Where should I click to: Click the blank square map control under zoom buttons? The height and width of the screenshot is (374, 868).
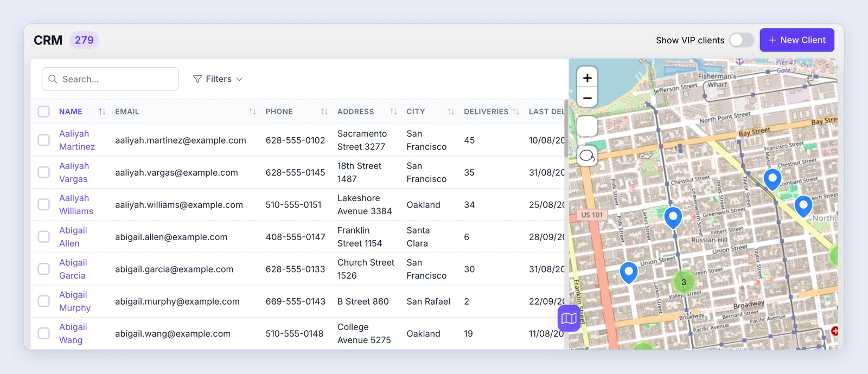[587, 126]
